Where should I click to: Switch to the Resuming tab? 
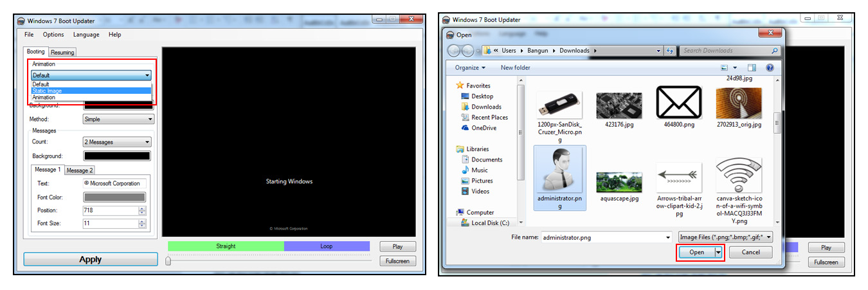tap(62, 53)
